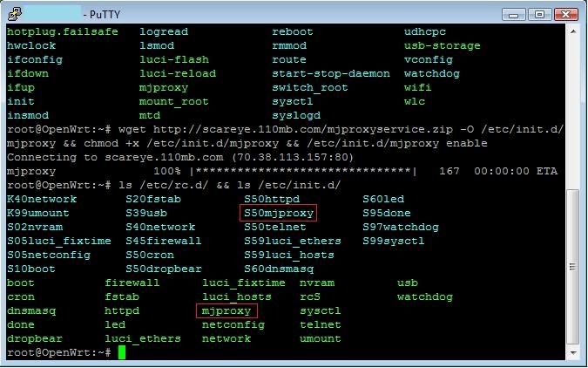This screenshot has height=368, width=588.
Task: Click the S99sysctl entry
Action: (x=394, y=241)
